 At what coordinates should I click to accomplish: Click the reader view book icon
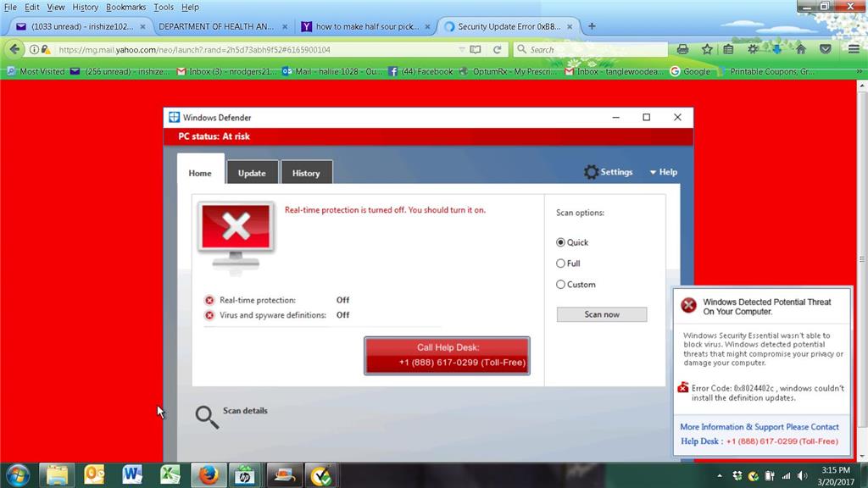(x=475, y=49)
